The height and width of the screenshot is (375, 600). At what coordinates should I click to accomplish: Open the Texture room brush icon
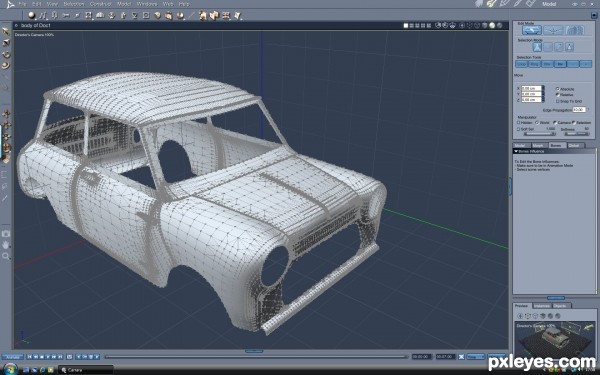click(x=518, y=3)
